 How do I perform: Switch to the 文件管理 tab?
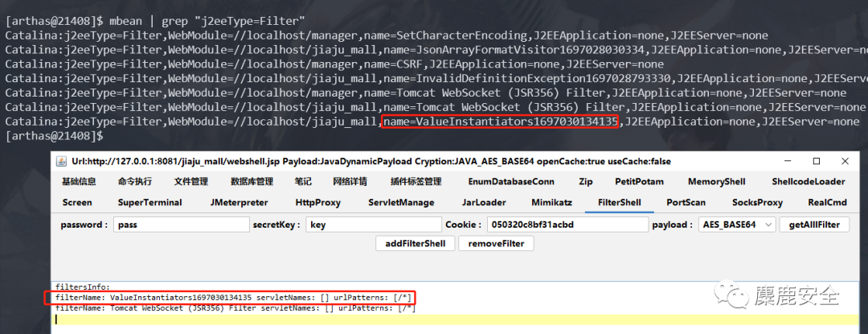(x=191, y=182)
